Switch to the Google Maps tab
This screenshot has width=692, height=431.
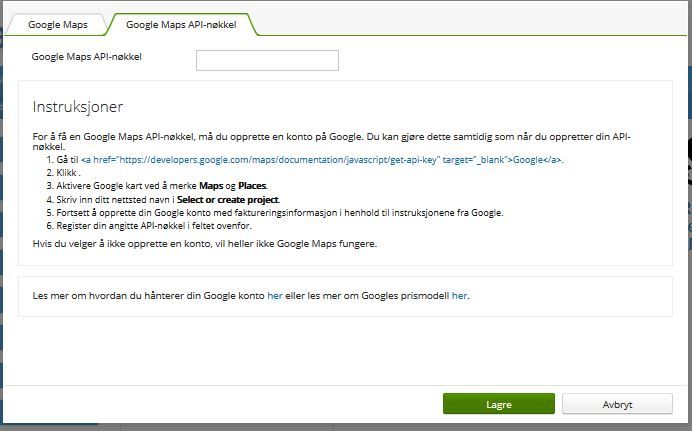click(x=58, y=25)
